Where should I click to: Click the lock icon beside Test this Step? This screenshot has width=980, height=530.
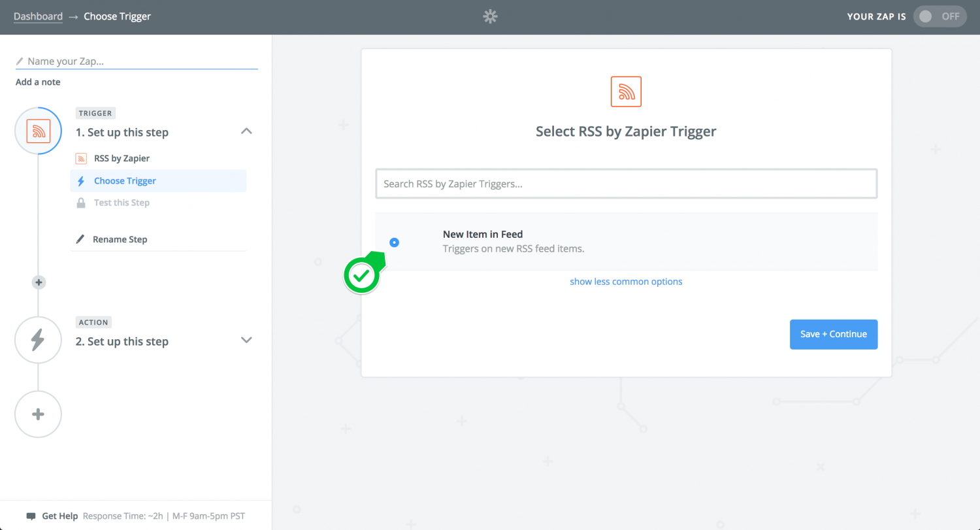pyautogui.click(x=81, y=203)
